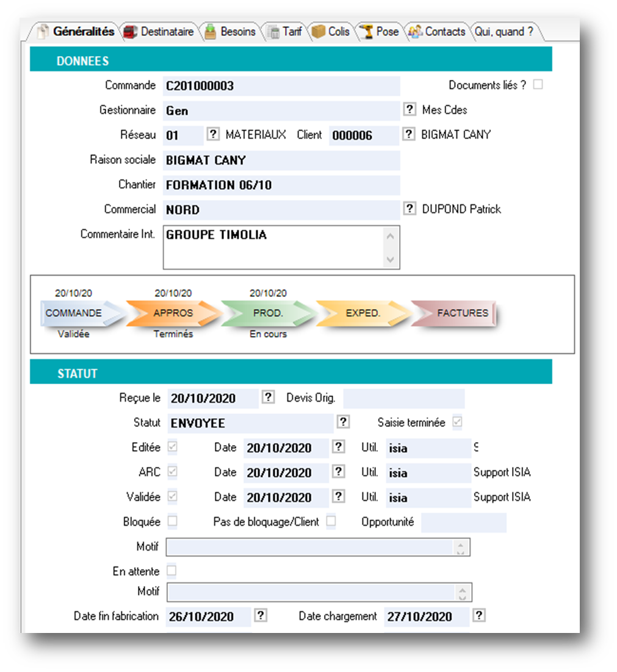This screenshot has height=672, width=617.
Task: Check the En attente checkbox
Action: (172, 571)
